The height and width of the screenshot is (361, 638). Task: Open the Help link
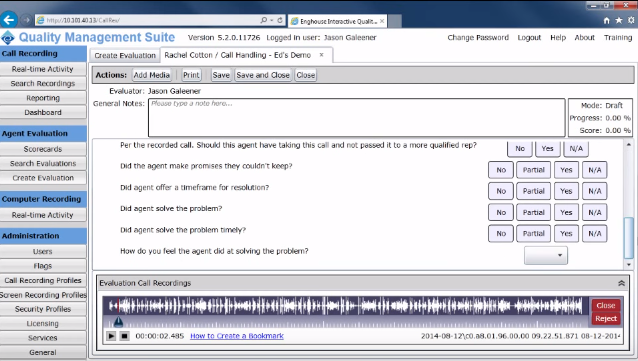pos(558,37)
